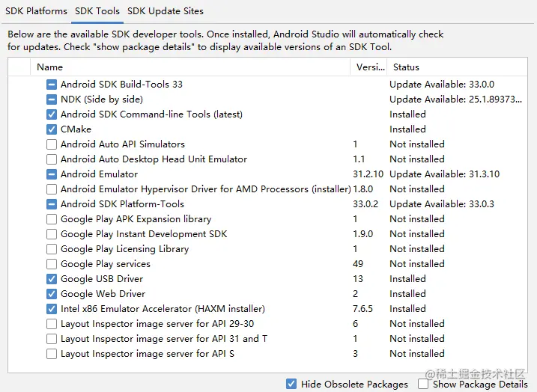Image resolution: width=537 pixels, height=392 pixels.
Task: Uncheck the Google Web Driver checkbox
Action: 52,294
